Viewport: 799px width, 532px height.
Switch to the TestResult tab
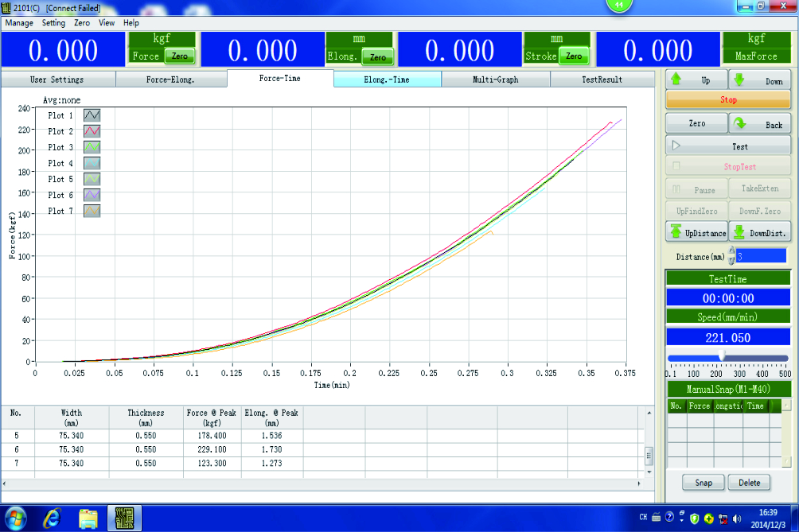pos(602,80)
